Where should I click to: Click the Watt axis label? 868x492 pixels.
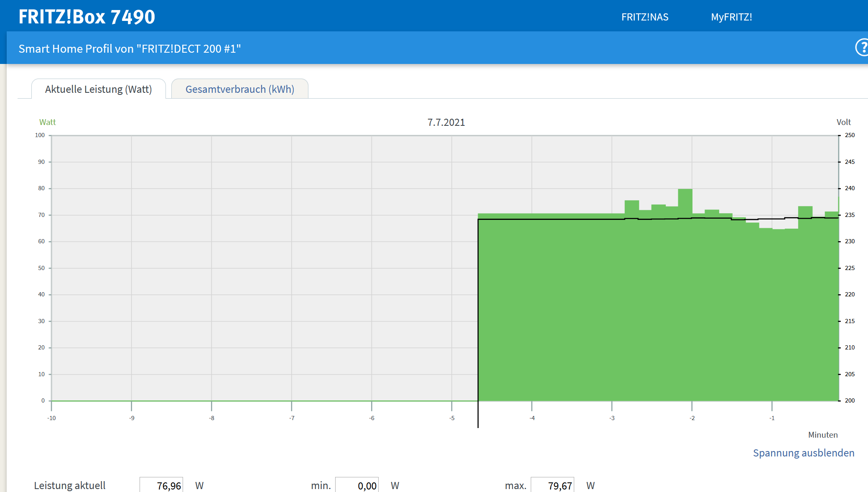coord(47,122)
